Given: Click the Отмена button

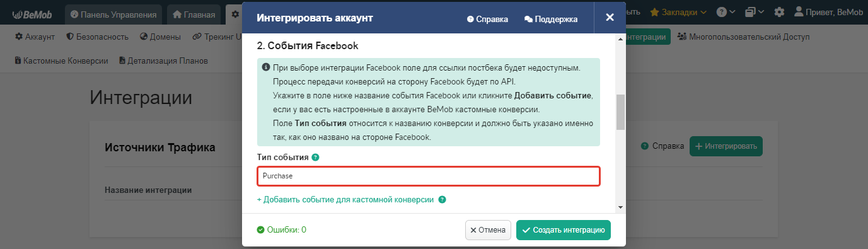Looking at the screenshot, I should pyautogui.click(x=488, y=230).
